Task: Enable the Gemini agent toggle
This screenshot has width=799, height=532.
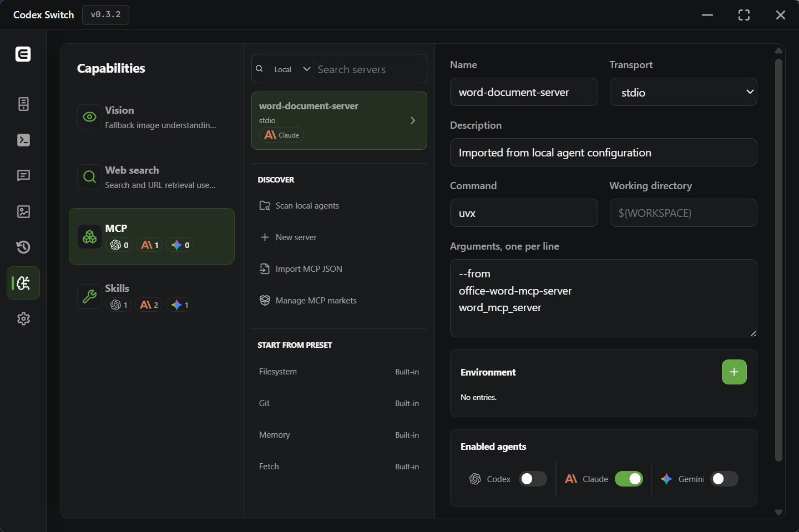Action: (724, 479)
